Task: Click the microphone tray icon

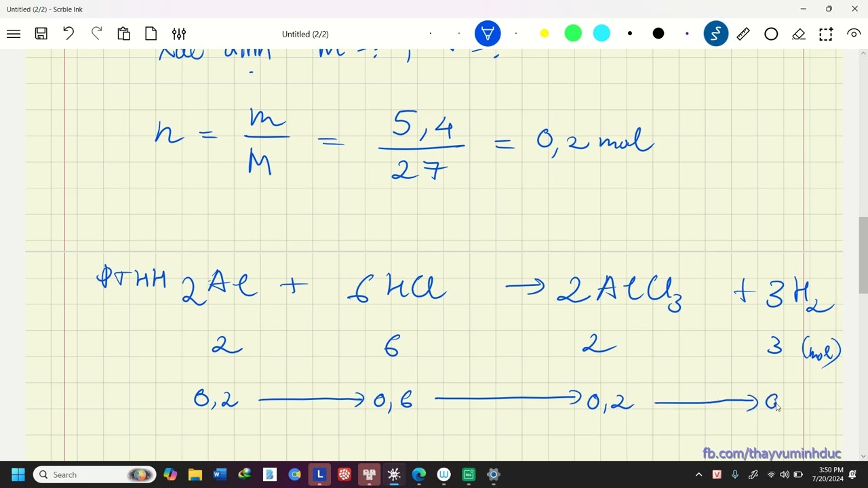Action: click(735, 474)
